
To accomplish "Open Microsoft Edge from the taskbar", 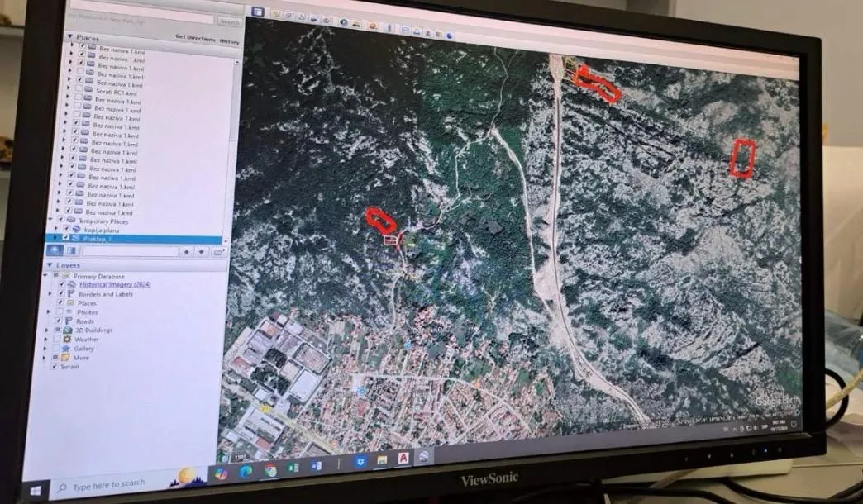I will pyautogui.click(x=246, y=471).
